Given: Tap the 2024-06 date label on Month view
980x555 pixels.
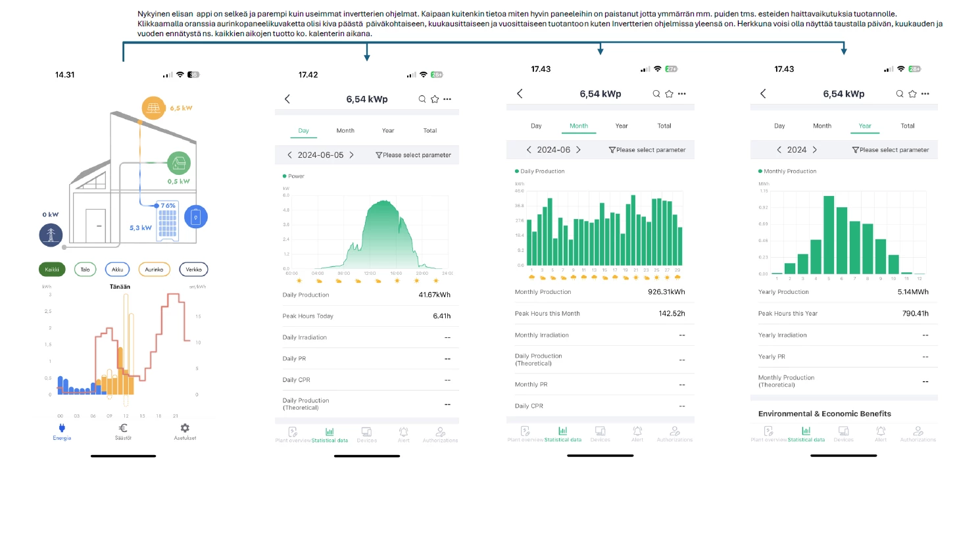Looking at the screenshot, I should click(554, 150).
